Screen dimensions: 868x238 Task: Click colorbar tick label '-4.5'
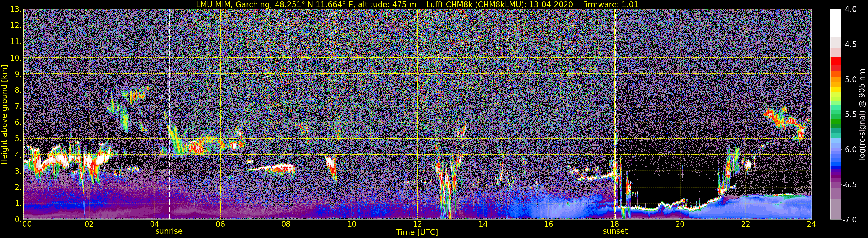coord(850,44)
